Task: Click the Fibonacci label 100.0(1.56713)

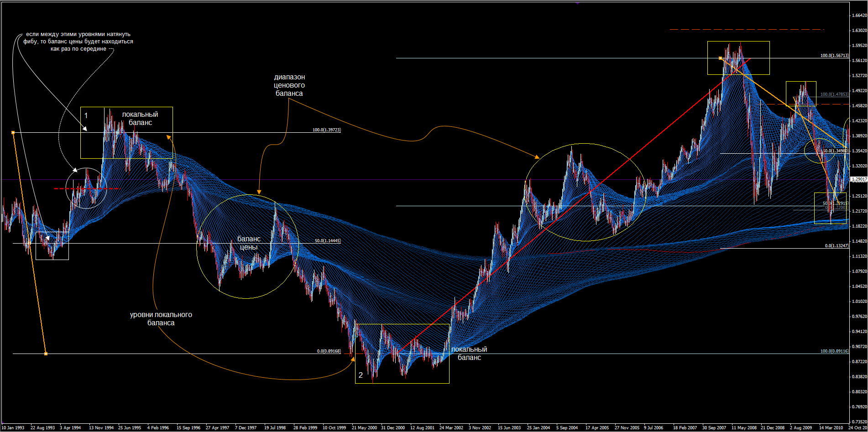Action: point(834,56)
